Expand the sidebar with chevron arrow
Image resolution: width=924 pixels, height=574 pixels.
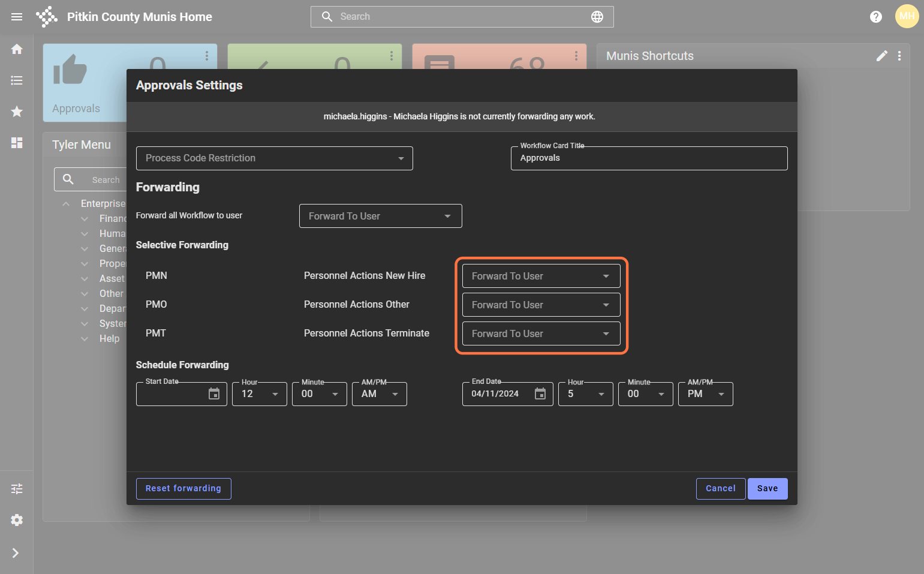pyautogui.click(x=16, y=553)
